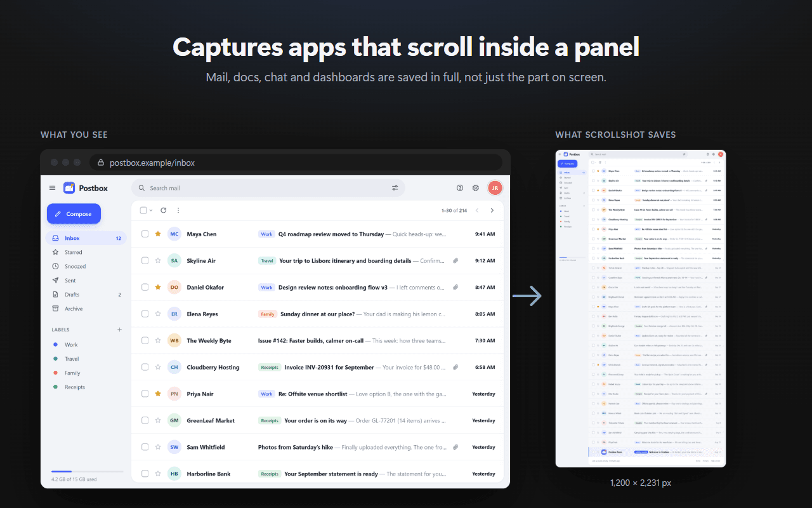Go to next page of emails
Viewport: 812px width, 508px height.
[x=492, y=210]
